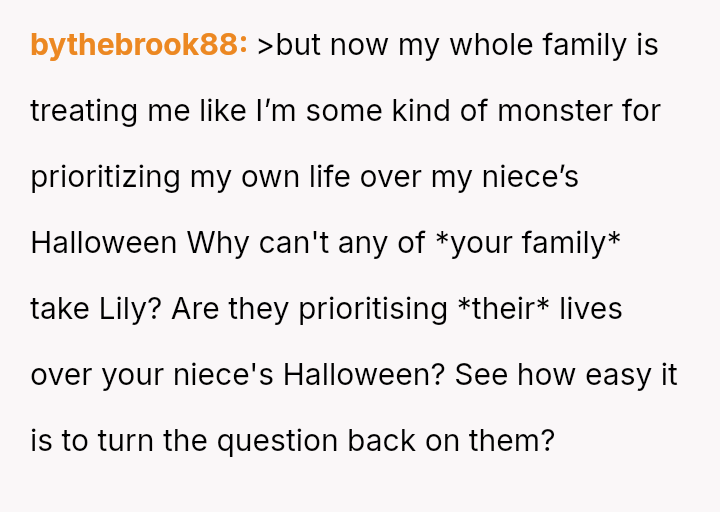Image resolution: width=720 pixels, height=512 pixels.
Task: Click the quote marker before 'but now'
Action: [x=265, y=46]
